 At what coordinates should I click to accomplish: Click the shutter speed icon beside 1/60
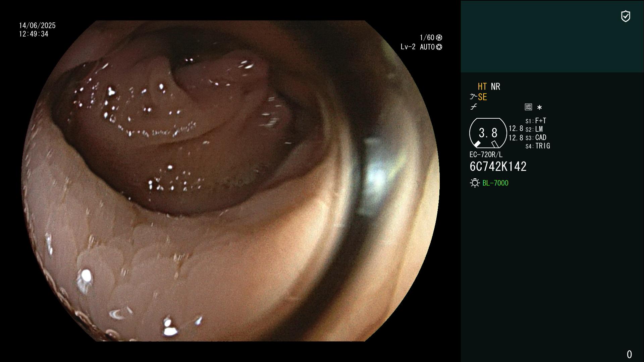click(439, 38)
